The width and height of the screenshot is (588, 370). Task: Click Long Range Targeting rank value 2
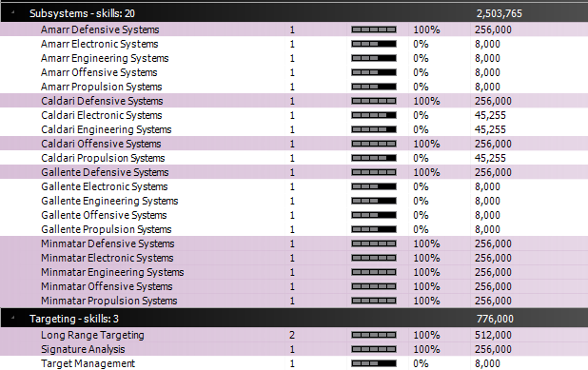coord(292,335)
